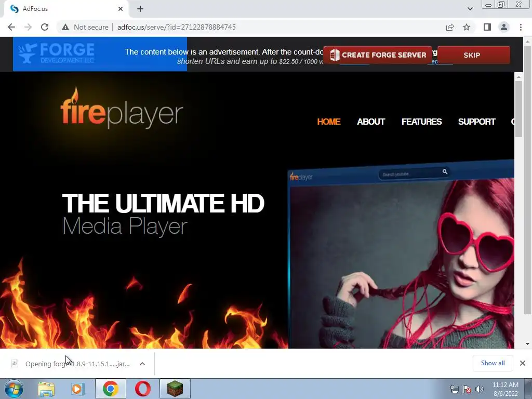Click the Media Player subtitle text
Screen dimensions: 532x399
[x=125, y=227]
